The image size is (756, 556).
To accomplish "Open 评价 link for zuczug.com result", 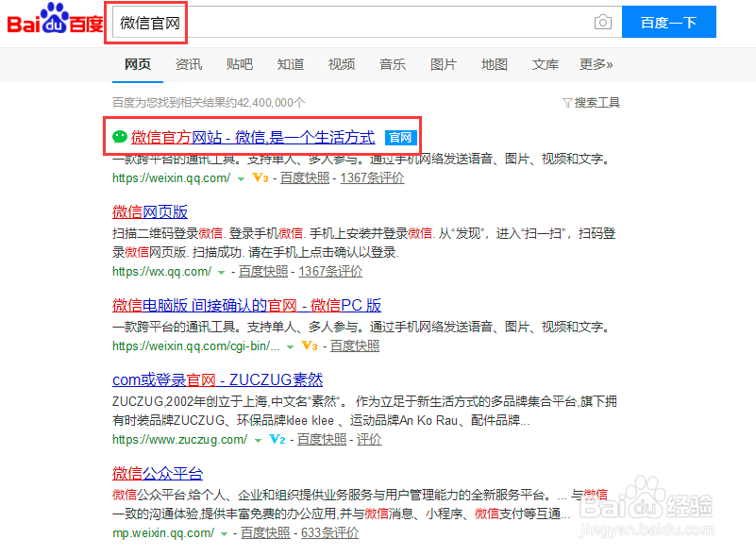I will 369,439.
